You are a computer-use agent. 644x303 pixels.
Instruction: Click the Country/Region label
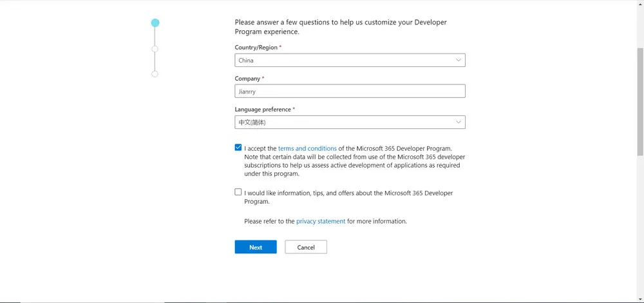(256, 48)
